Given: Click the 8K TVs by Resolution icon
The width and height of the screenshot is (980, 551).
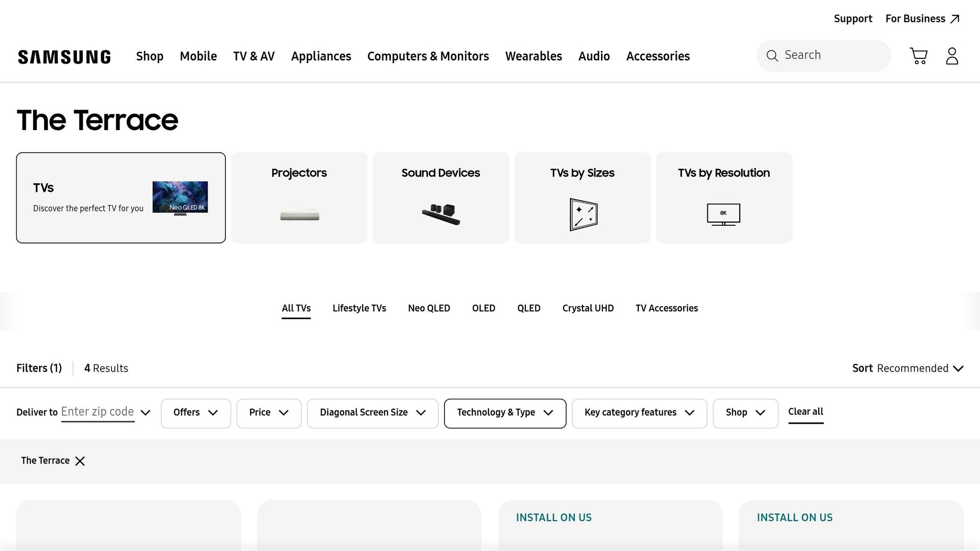Looking at the screenshot, I should [724, 214].
